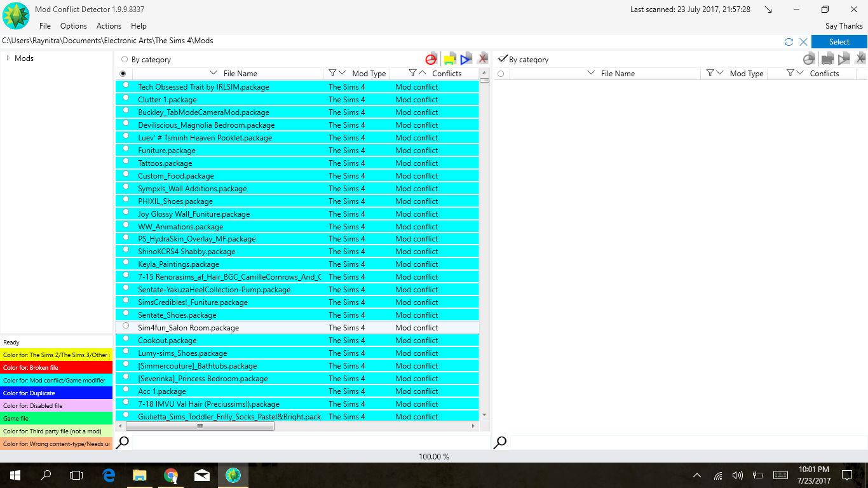Image resolution: width=868 pixels, height=488 pixels.
Task: Select radio for Acc 1.package
Action: (126, 390)
